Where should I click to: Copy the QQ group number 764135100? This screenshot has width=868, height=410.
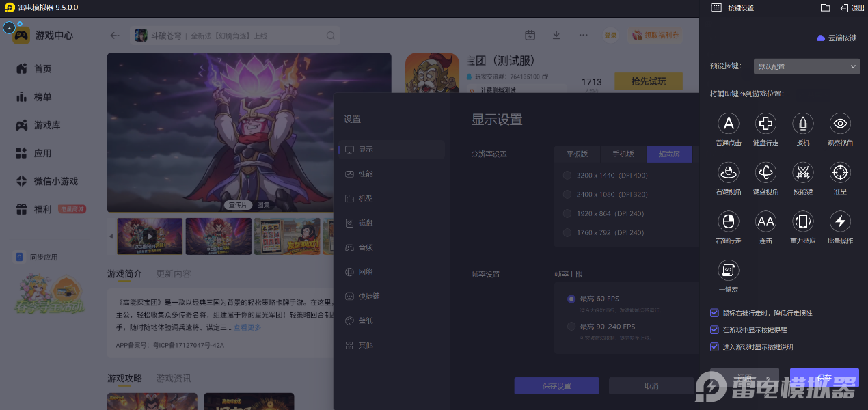[545, 77]
